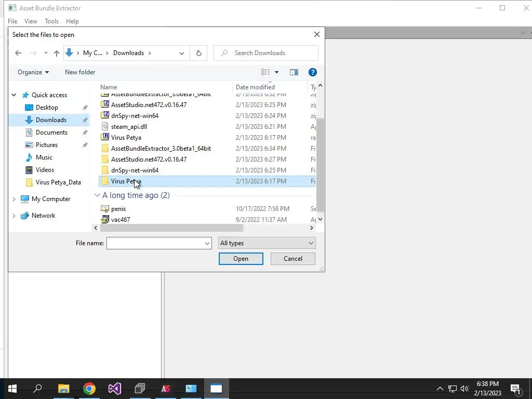
Task: Click Downloads in the address path
Action: tap(129, 53)
